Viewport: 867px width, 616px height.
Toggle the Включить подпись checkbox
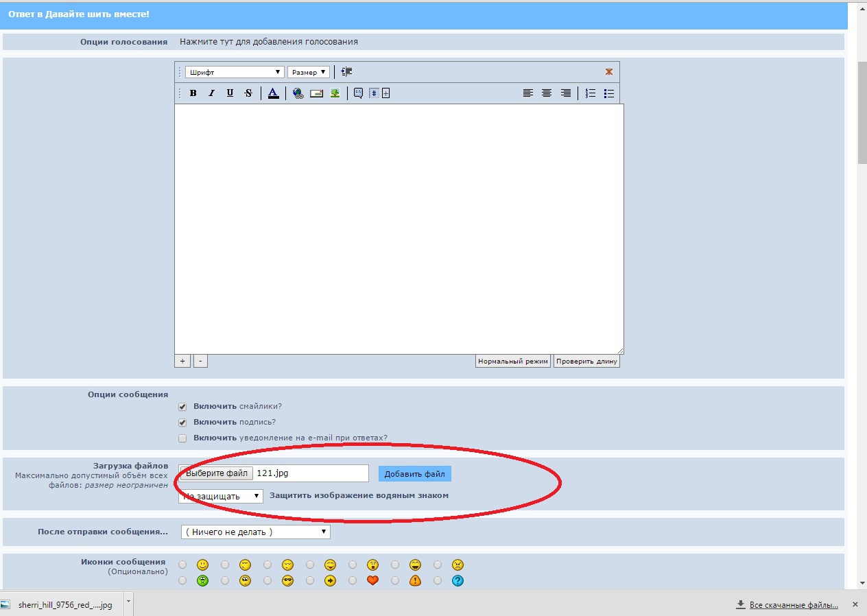(182, 423)
